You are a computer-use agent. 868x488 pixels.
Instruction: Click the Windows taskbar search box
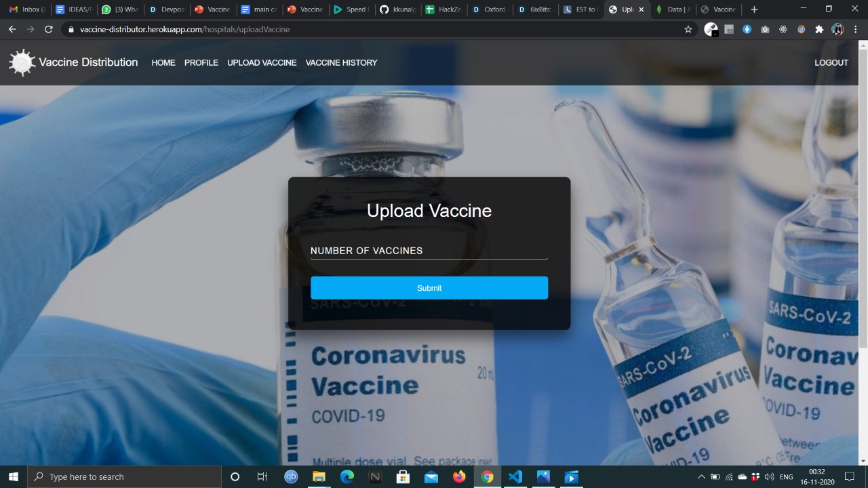pyautogui.click(x=124, y=476)
